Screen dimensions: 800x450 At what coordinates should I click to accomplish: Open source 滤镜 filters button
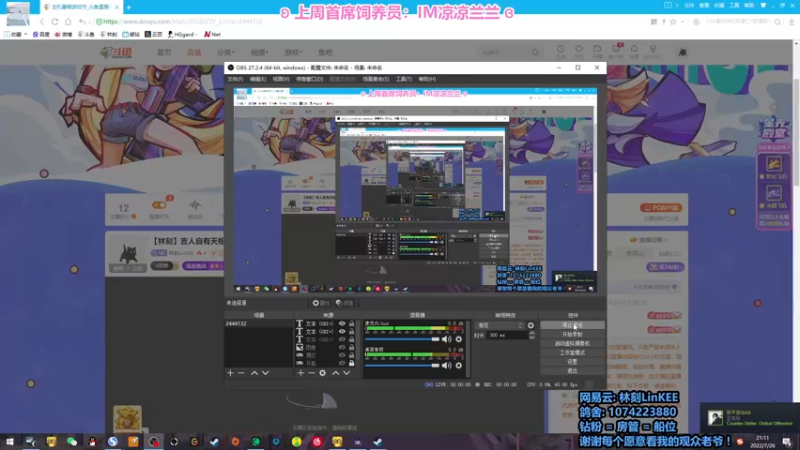345,303
